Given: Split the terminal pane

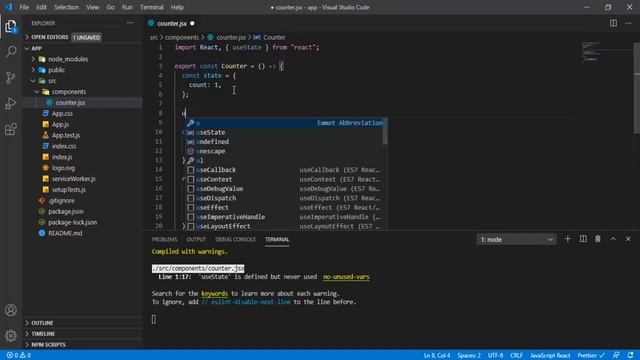Looking at the screenshot, I should [x=583, y=239].
